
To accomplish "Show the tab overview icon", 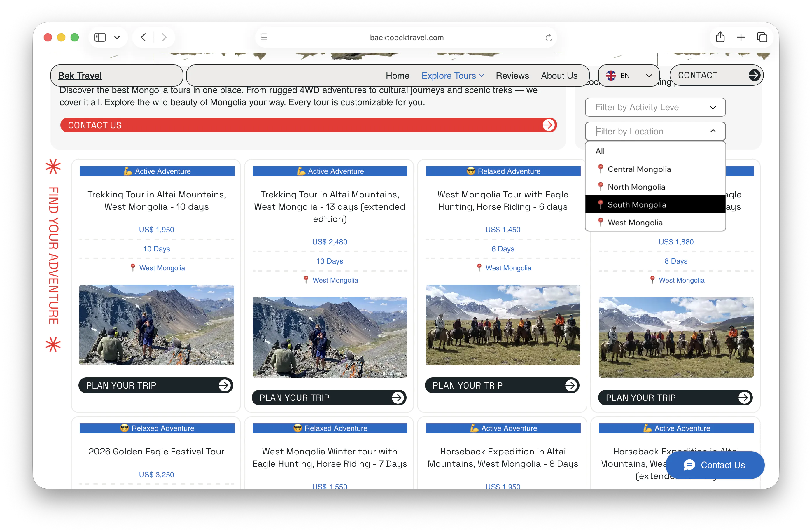I will (x=762, y=37).
